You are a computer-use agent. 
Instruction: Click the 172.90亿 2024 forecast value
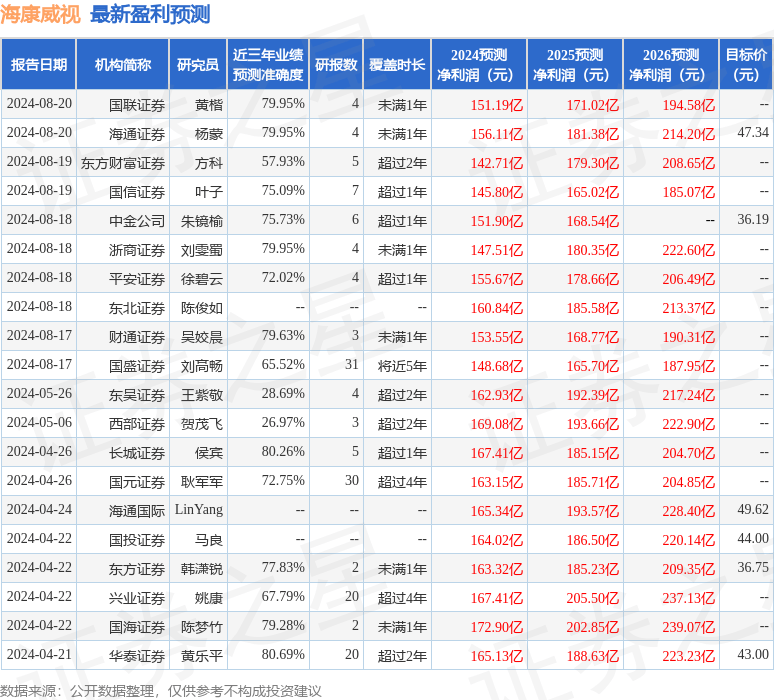tap(497, 627)
